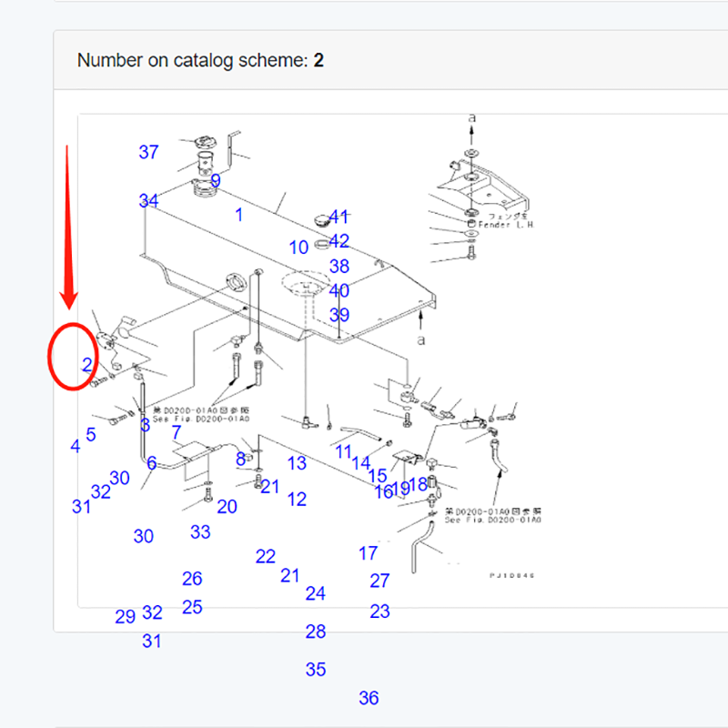This screenshot has width=728, height=728.
Task: Click part number 13 label
Action: pyautogui.click(x=297, y=463)
